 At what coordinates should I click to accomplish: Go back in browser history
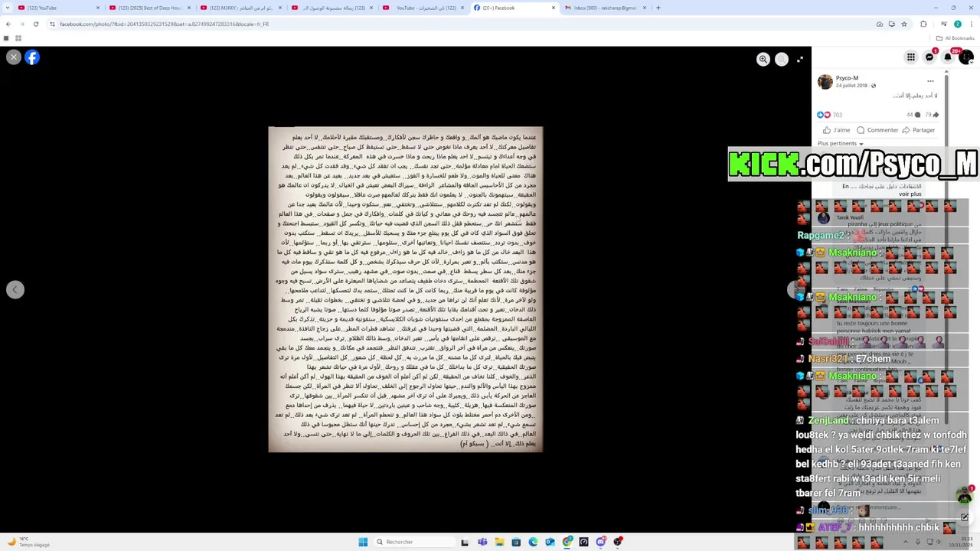pyautogui.click(x=8, y=24)
